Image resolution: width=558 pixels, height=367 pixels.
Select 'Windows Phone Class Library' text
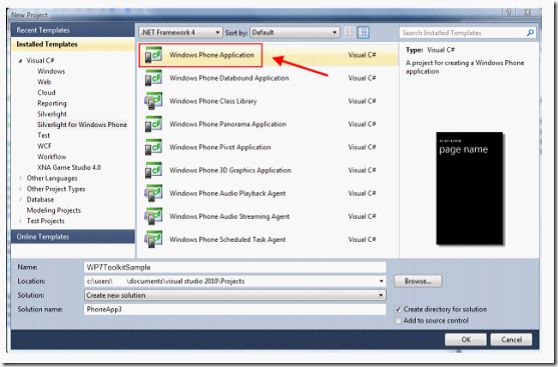point(213,101)
